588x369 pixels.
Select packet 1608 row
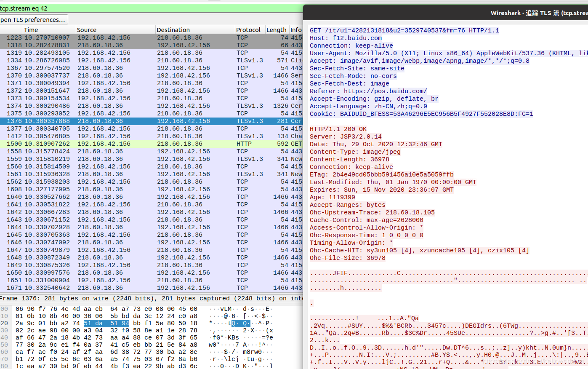152,189
